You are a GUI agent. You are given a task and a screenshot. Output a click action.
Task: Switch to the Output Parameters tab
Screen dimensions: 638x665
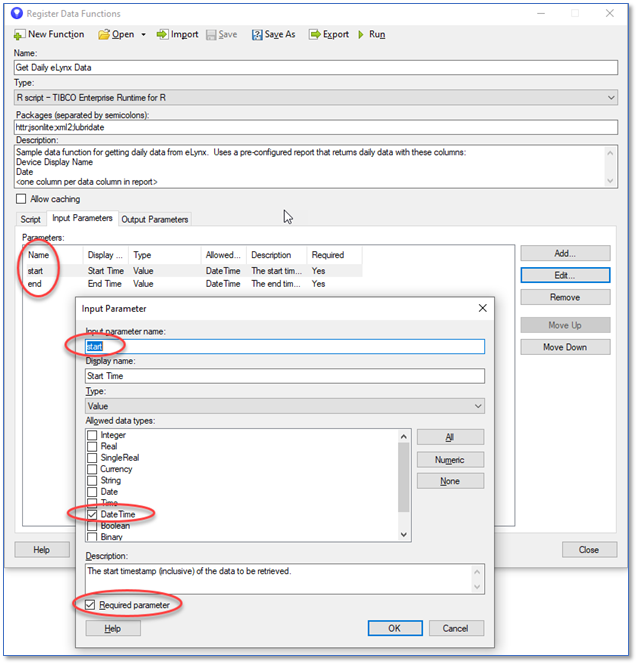pos(155,219)
